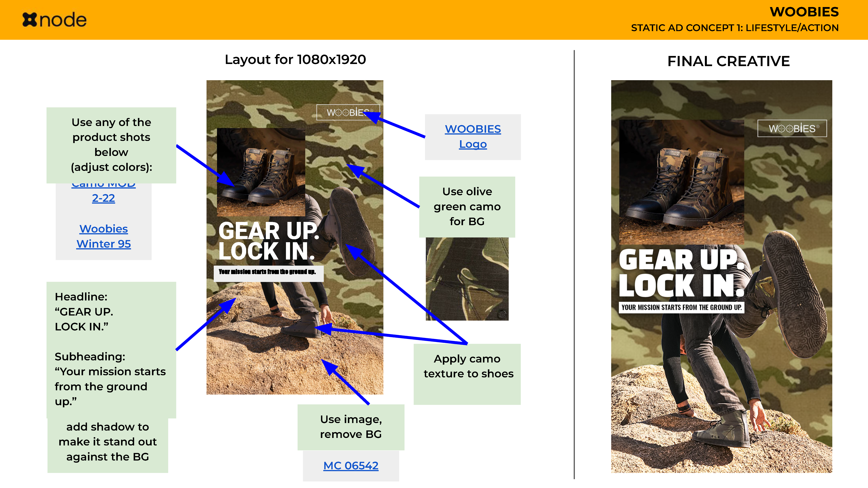
Task: Click 'STATIC AD CONCEPT 1: LIFESTYLE/ACTION' subtitle
Action: 735,28
